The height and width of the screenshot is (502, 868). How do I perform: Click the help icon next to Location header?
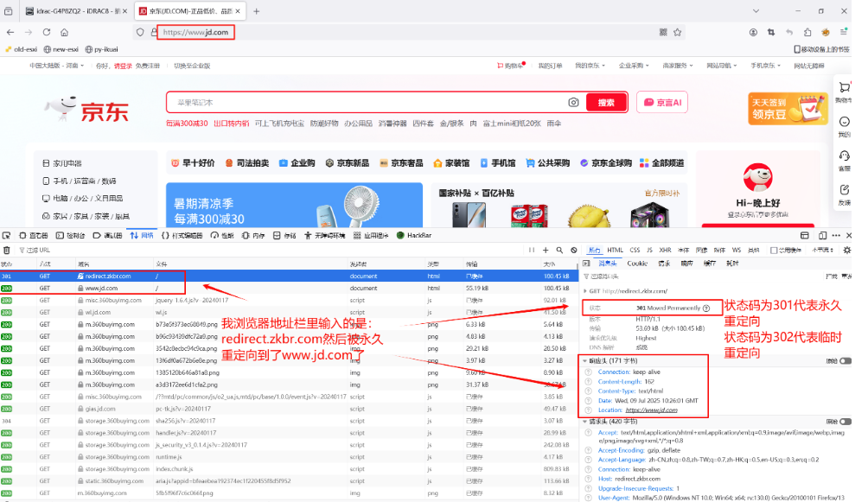click(589, 410)
